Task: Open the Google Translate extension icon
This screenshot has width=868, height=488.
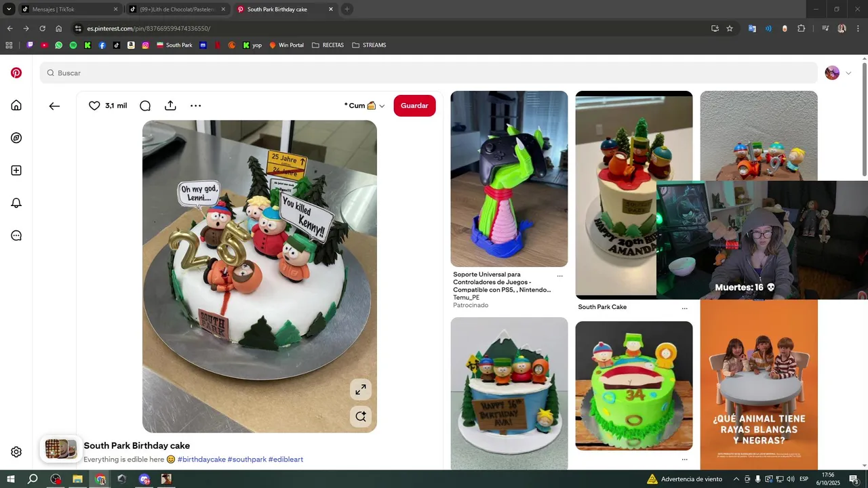Action: [x=752, y=28]
